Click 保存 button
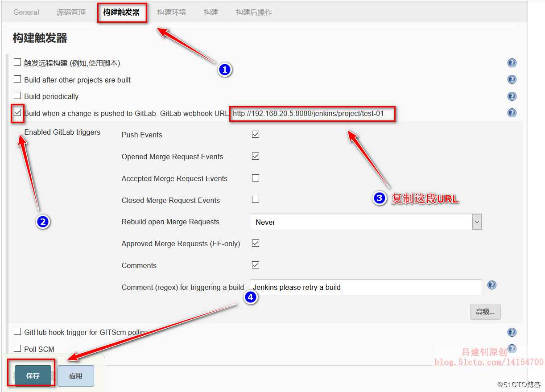This screenshot has height=392, width=545. [33, 376]
